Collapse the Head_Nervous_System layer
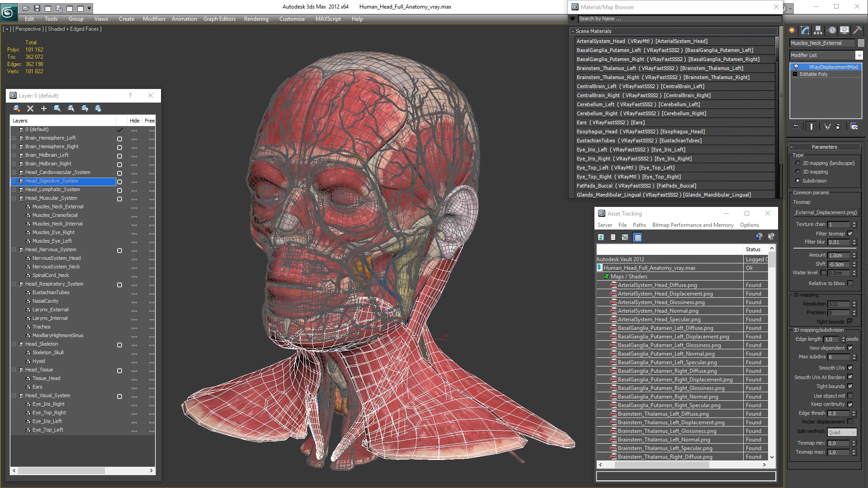This screenshot has width=868, height=488. click(x=14, y=249)
